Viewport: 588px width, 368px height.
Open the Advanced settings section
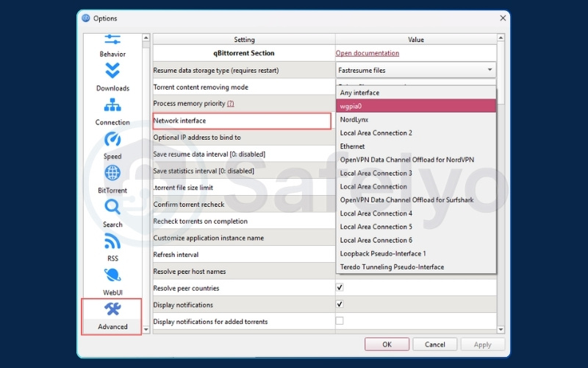pos(112,316)
